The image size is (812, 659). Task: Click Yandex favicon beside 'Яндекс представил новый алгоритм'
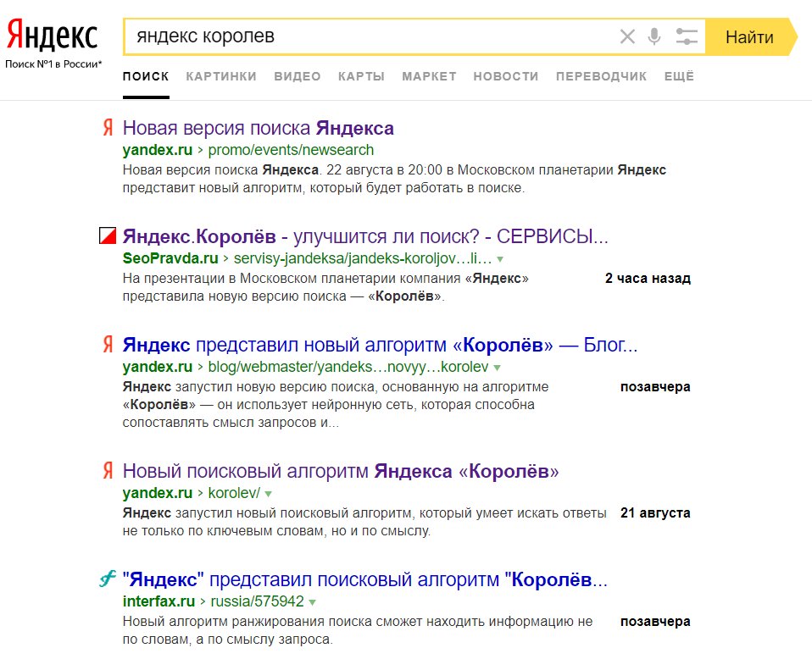point(108,344)
